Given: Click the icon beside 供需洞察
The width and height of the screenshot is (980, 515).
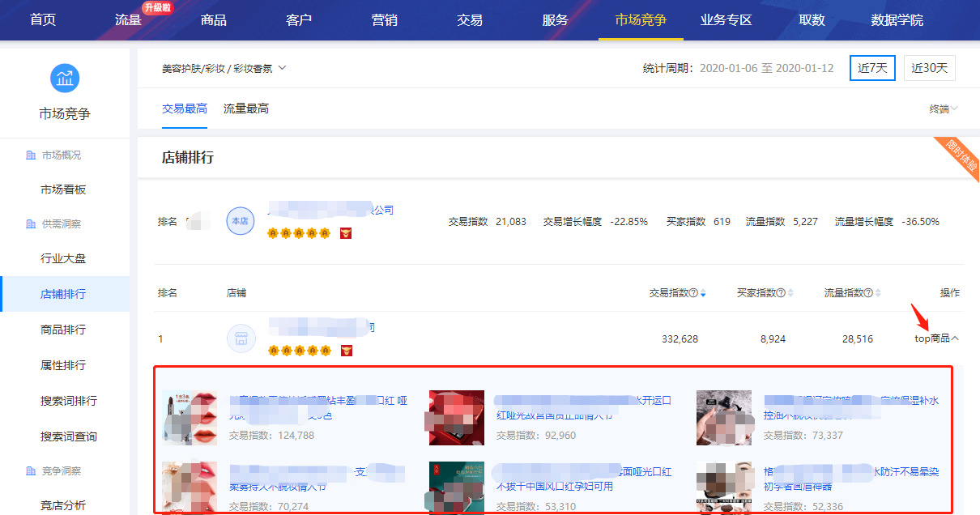Looking at the screenshot, I should pyautogui.click(x=31, y=224).
